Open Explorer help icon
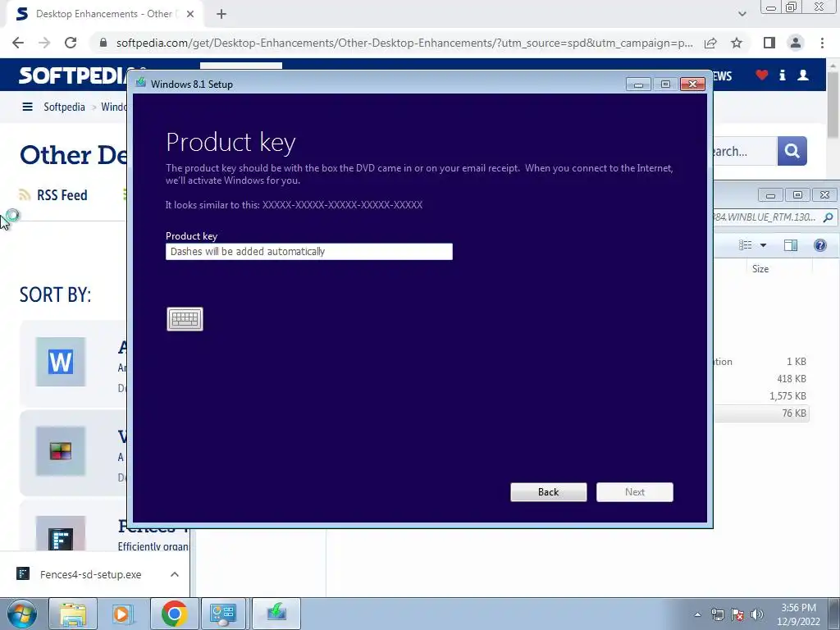Image resolution: width=840 pixels, height=630 pixels. pos(820,245)
